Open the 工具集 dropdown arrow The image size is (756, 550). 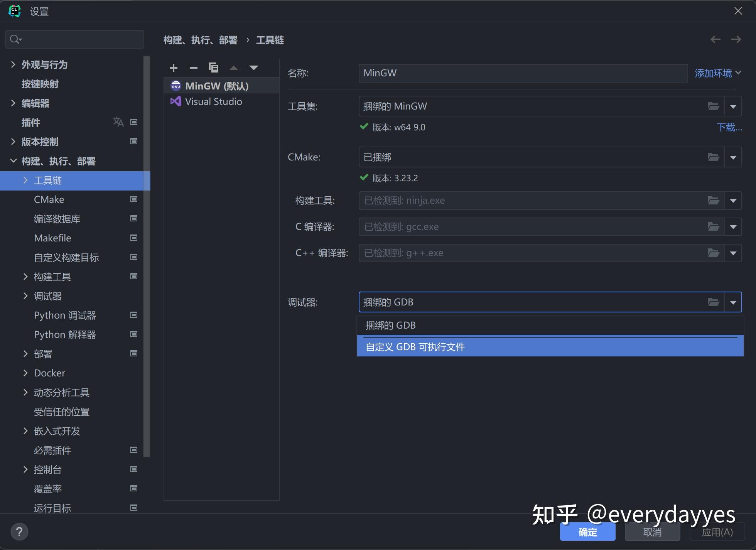click(733, 106)
